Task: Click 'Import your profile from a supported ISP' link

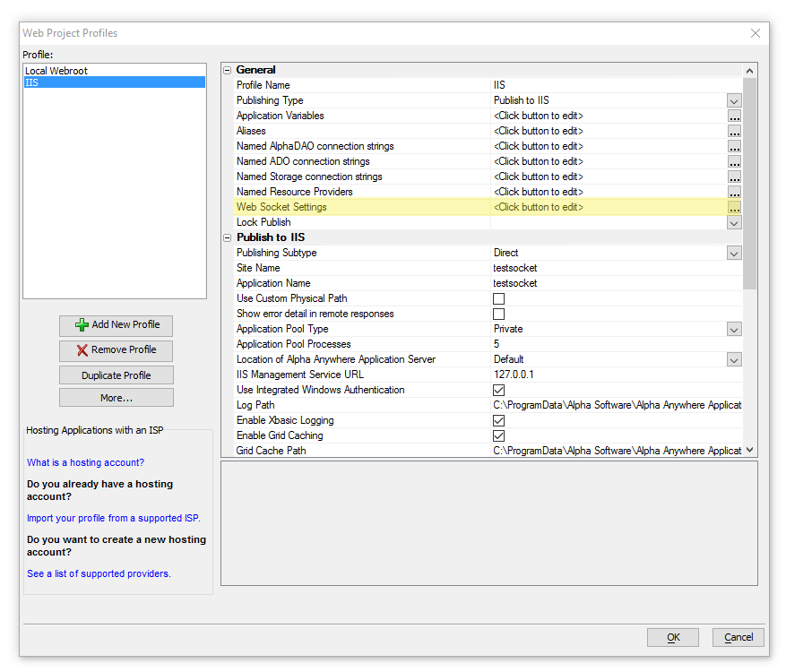Action: pos(114,518)
